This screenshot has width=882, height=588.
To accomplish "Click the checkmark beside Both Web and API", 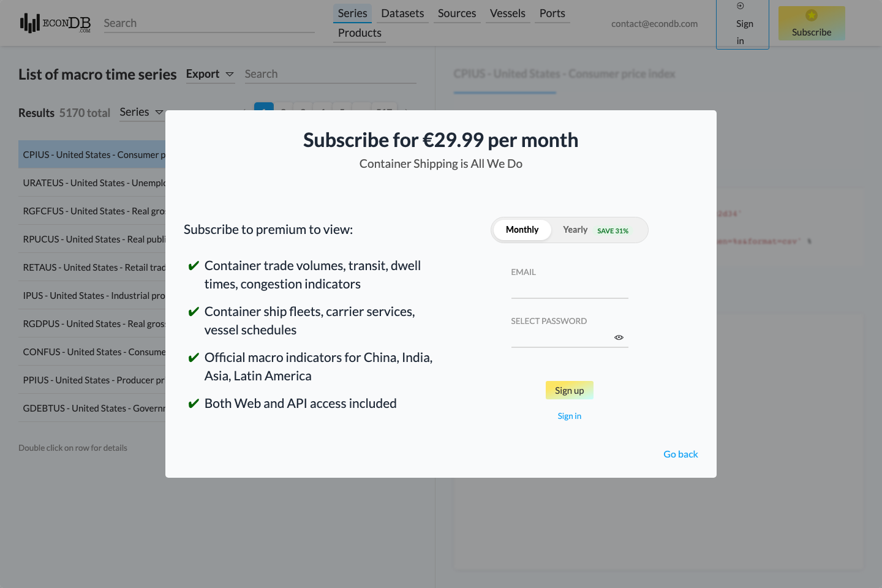I will point(193,404).
